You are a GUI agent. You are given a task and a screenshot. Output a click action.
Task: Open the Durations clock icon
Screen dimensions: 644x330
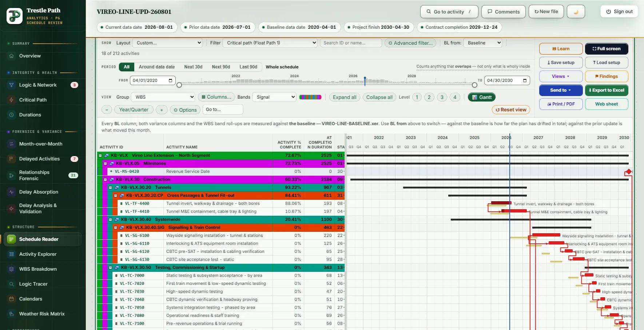click(x=12, y=115)
